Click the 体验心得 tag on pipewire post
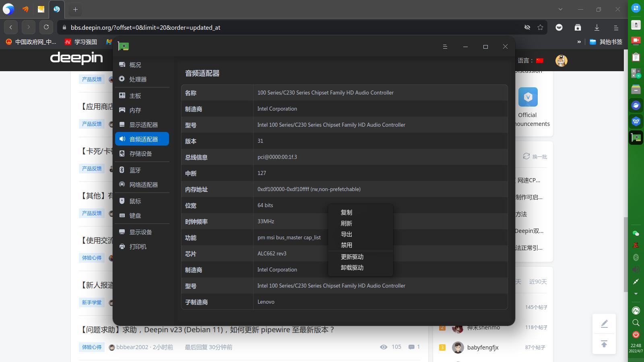Viewport: 644px width, 362px height. 92,347
